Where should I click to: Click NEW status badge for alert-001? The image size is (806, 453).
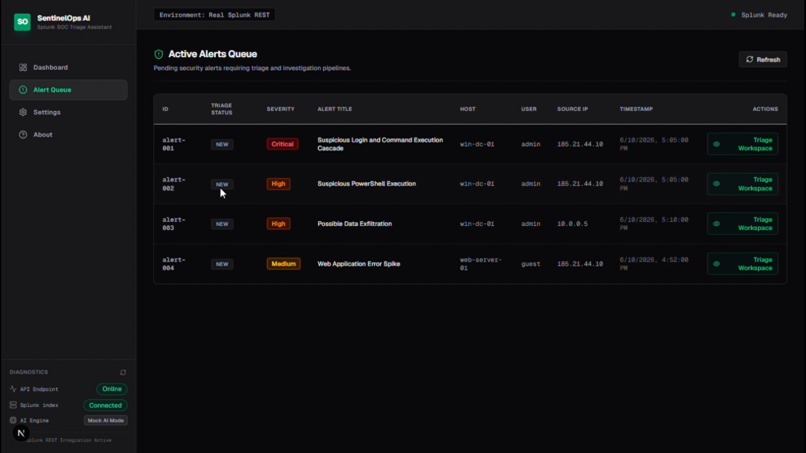222,144
